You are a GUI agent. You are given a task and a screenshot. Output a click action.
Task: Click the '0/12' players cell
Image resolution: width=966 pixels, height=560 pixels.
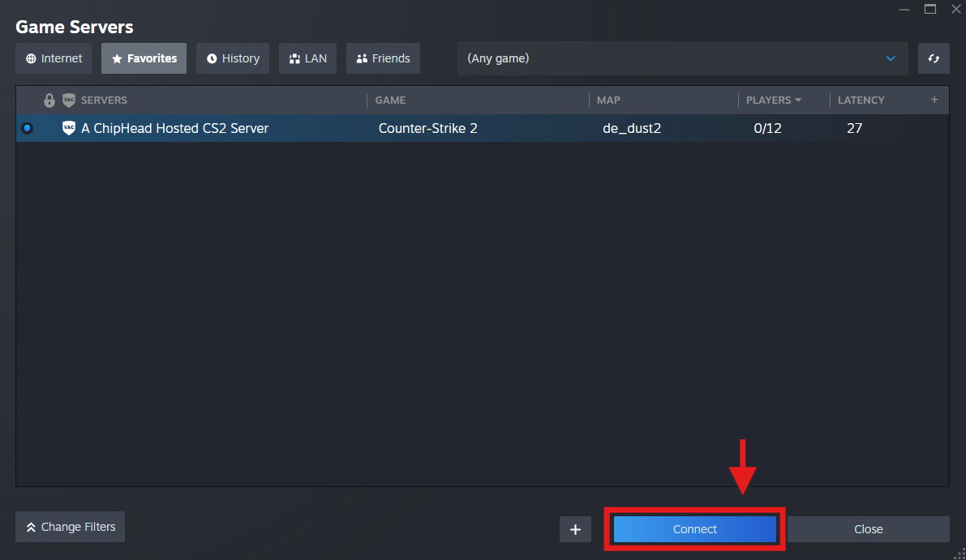[767, 128]
